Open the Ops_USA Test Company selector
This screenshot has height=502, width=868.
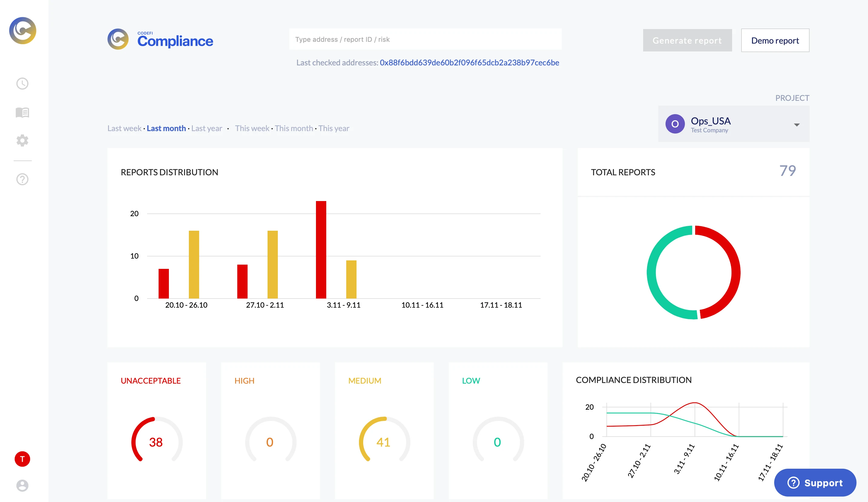tap(710, 124)
